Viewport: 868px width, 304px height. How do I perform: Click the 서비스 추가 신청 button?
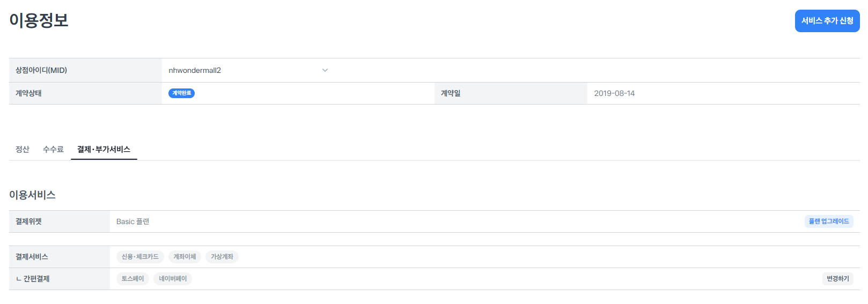tap(827, 21)
